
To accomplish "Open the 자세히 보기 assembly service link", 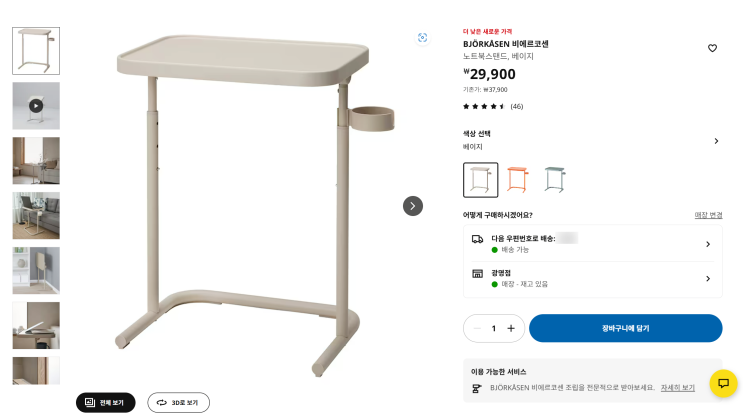I will click(x=677, y=387).
